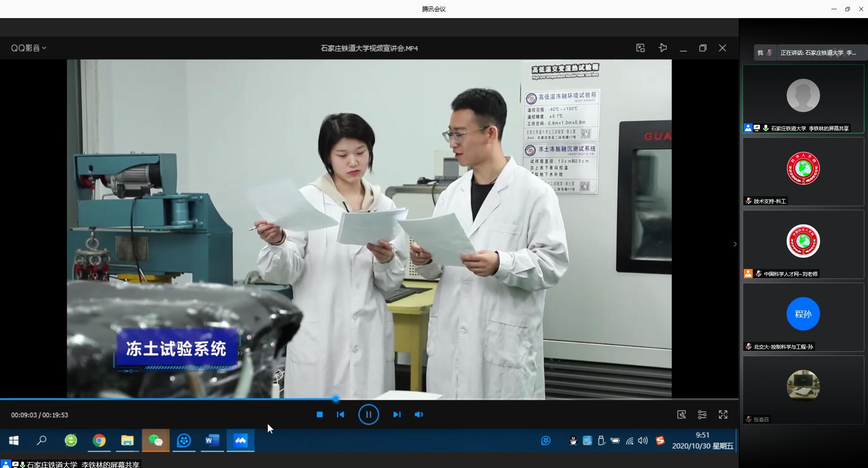Collapse the participant panel with side arrow

point(735,244)
